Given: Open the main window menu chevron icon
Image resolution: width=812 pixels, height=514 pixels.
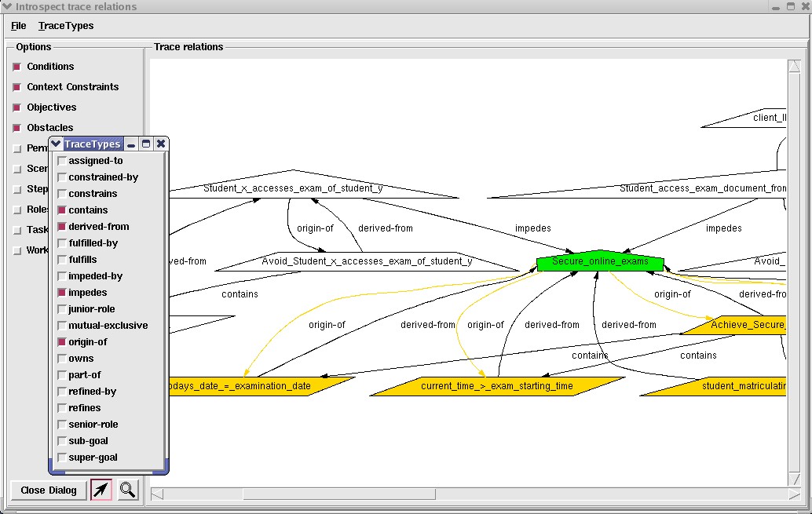Looking at the screenshot, I should pos(7,6).
